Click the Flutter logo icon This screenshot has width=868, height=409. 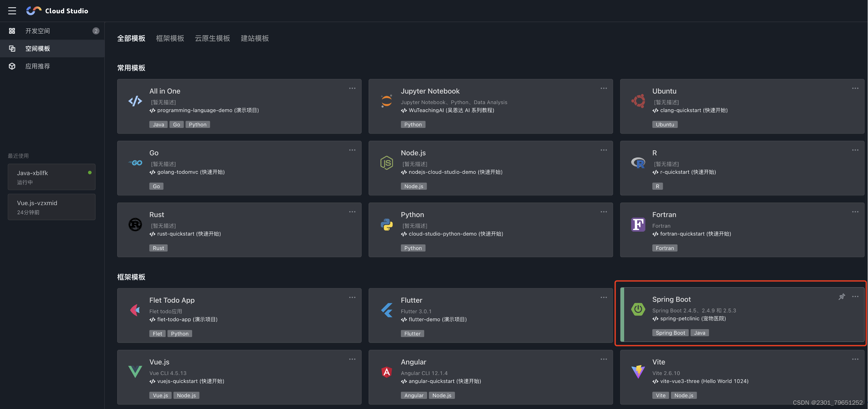(x=387, y=310)
